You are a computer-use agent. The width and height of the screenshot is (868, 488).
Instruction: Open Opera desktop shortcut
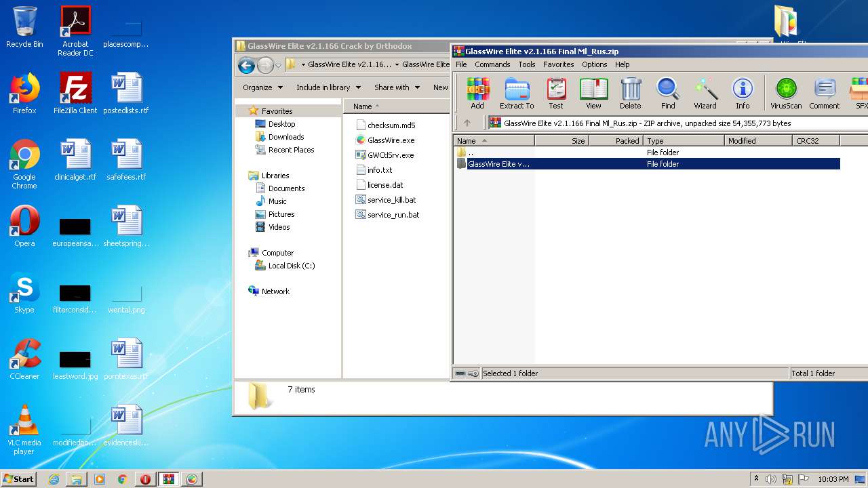point(24,227)
